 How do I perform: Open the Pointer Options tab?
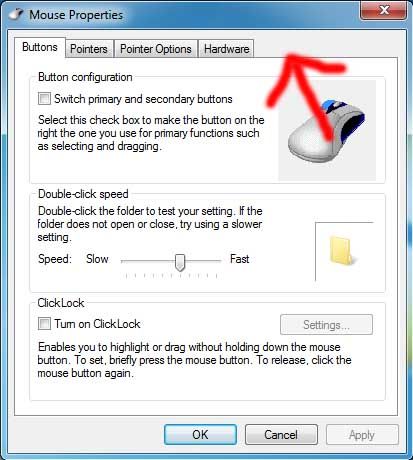156,49
